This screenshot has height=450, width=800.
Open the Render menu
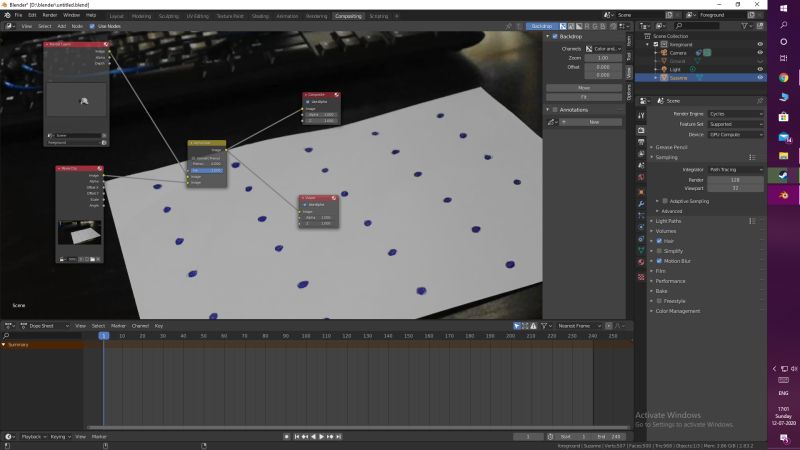49,15
